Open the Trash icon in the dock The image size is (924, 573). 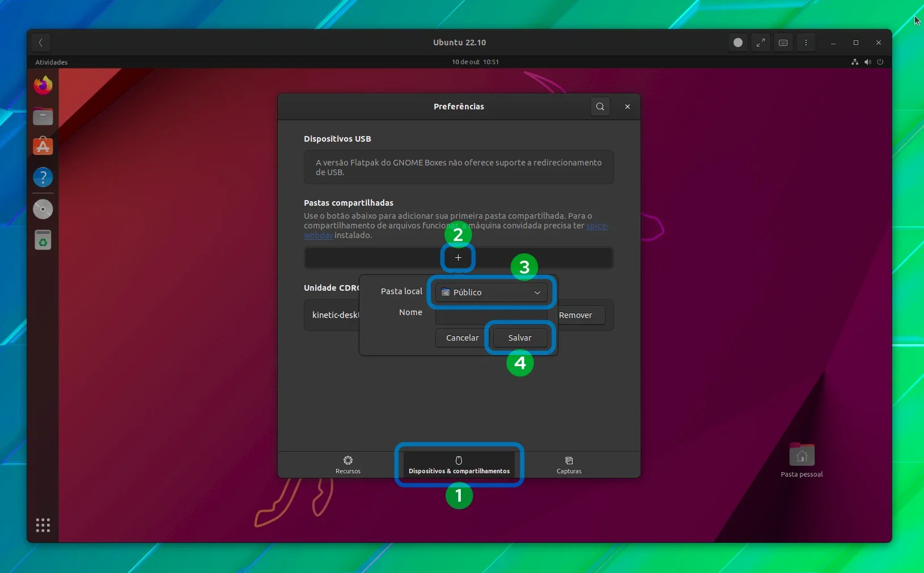tap(43, 240)
